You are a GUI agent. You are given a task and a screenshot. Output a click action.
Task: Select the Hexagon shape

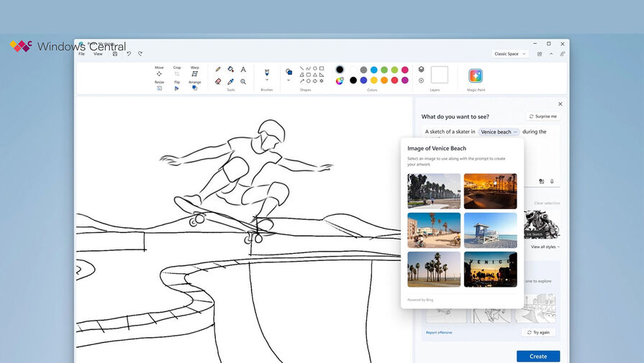click(309, 81)
